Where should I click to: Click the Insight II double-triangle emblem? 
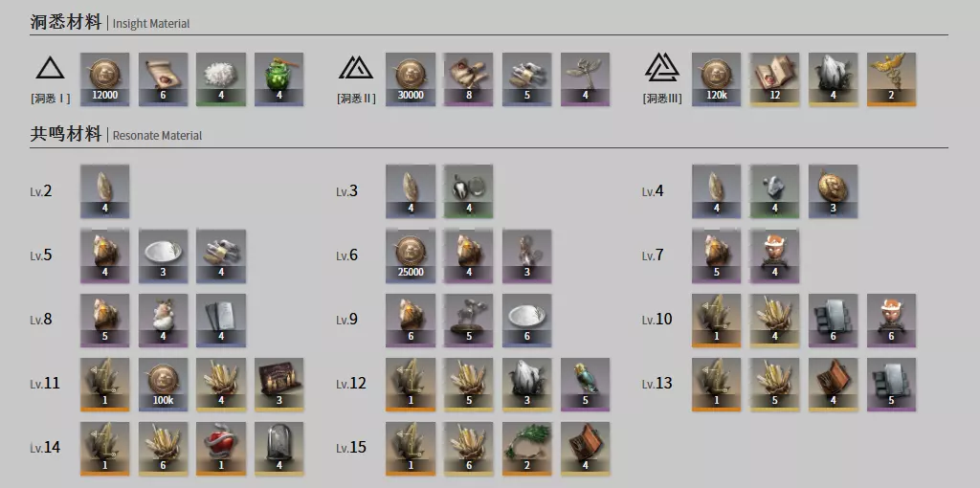(356, 67)
